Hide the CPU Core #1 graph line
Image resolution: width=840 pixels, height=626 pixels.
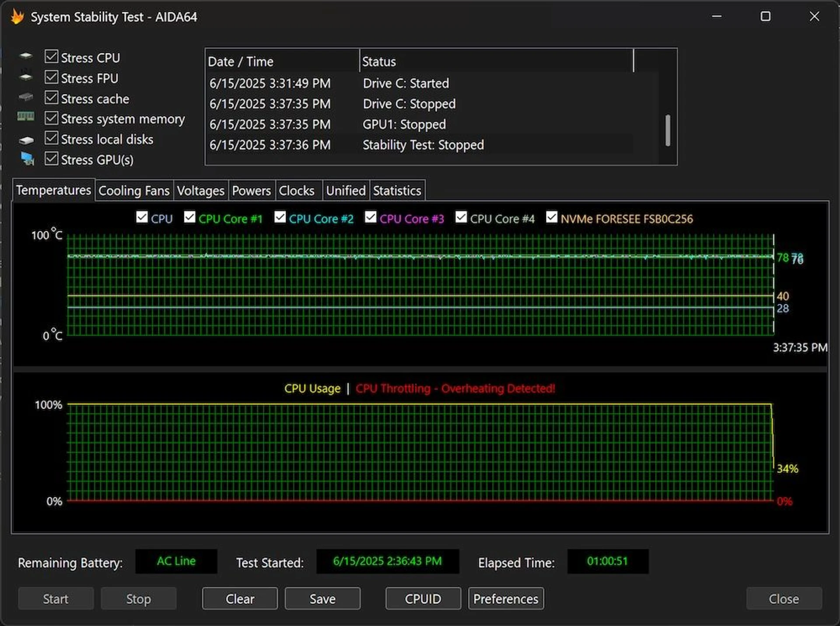(x=189, y=217)
